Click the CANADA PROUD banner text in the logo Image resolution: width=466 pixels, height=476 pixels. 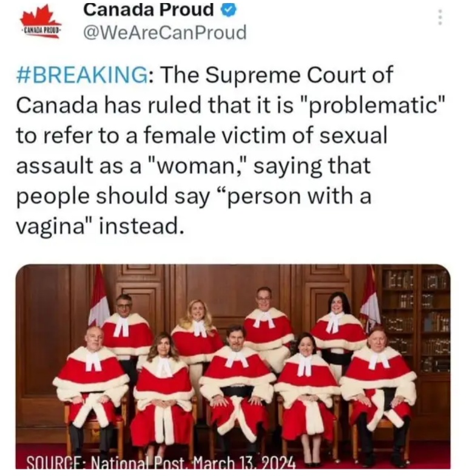point(41,31)
